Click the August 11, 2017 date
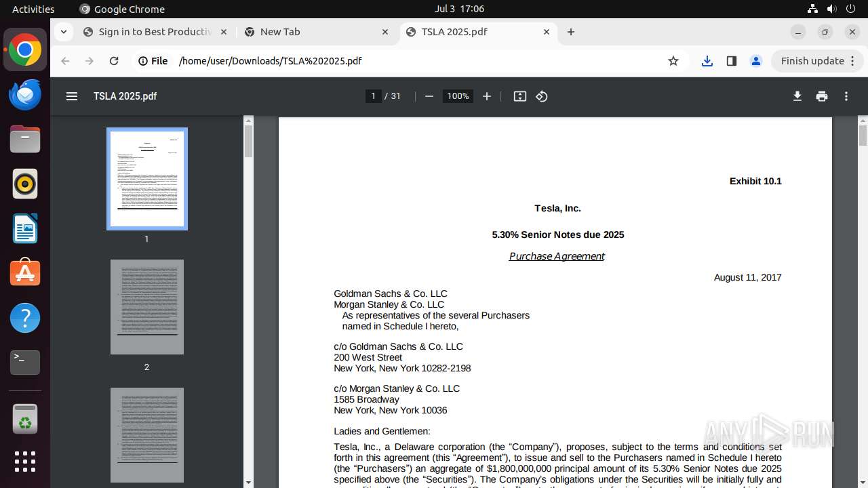Image resolution: width=868 pixels, height=488 pixels. click(748, 277)
